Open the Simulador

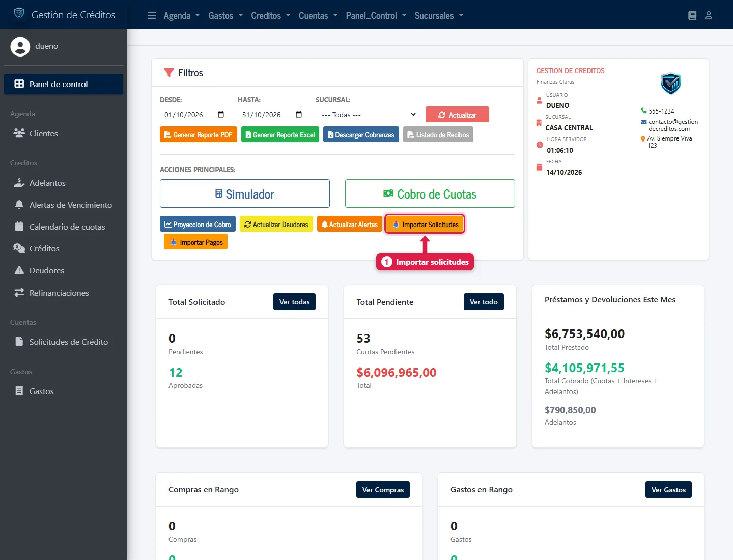(x=245, y=193)
